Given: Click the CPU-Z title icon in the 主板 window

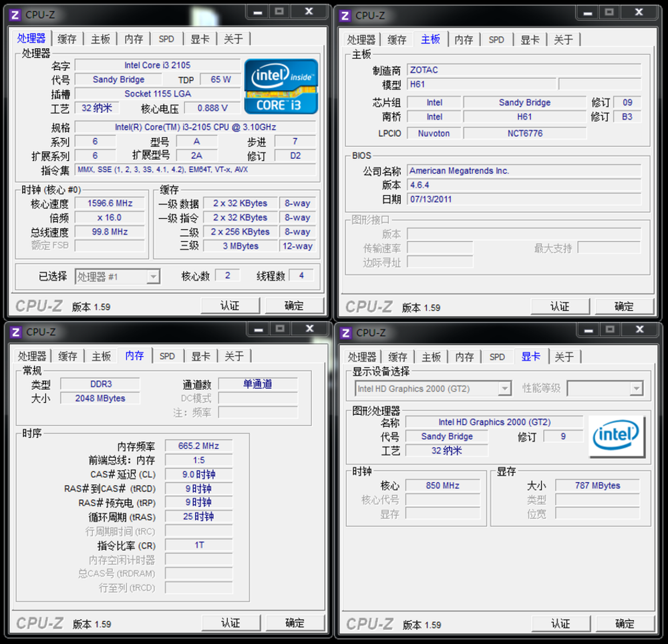Looking at the screenshot, I should click(345, 16).
